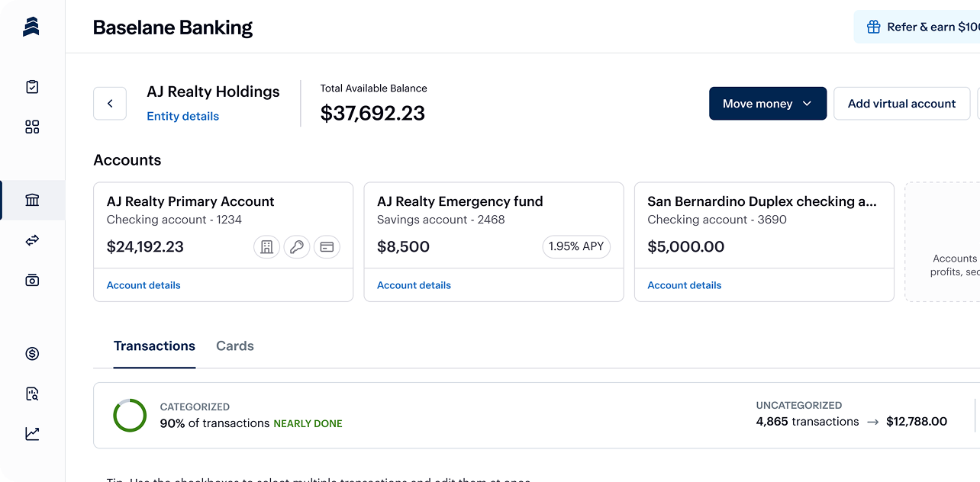This screenshot has height=482, width=980.
Task: Click the building icon on Primary Account card
Action: click(266, 247)
